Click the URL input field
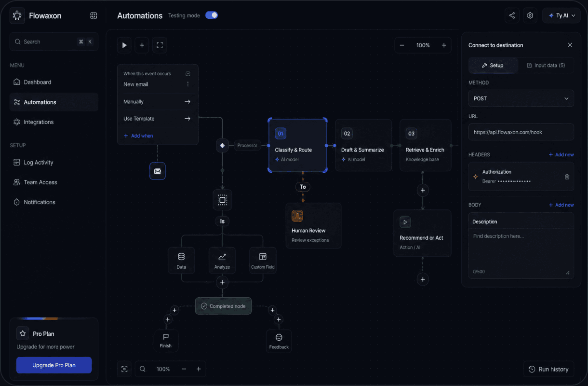 point(521,132)
